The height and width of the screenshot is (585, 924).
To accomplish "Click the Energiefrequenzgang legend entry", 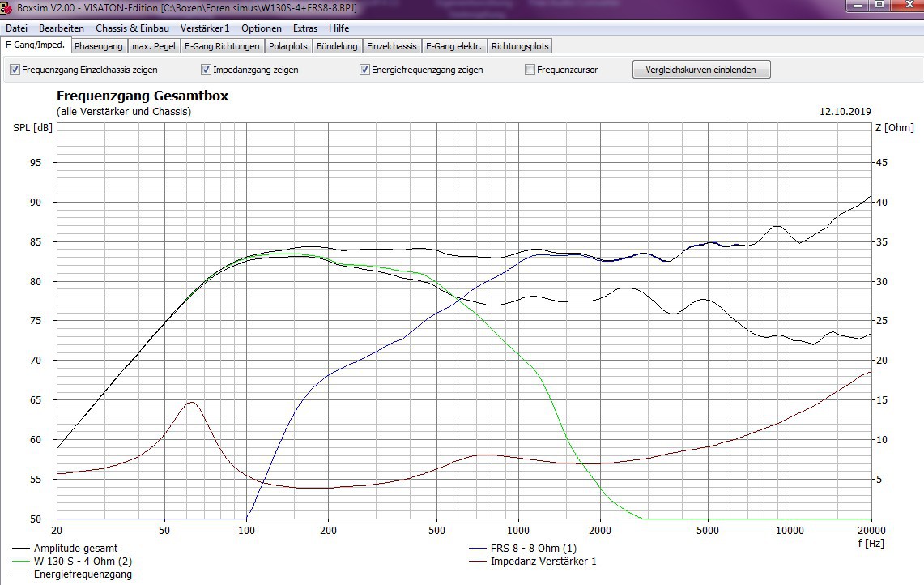I will click(83, 574).
